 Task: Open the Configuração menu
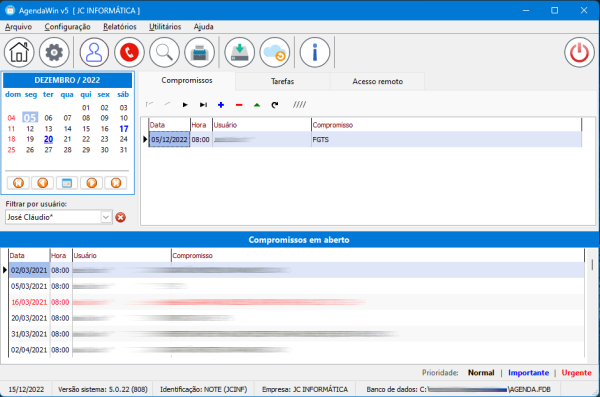pos(67,27)
